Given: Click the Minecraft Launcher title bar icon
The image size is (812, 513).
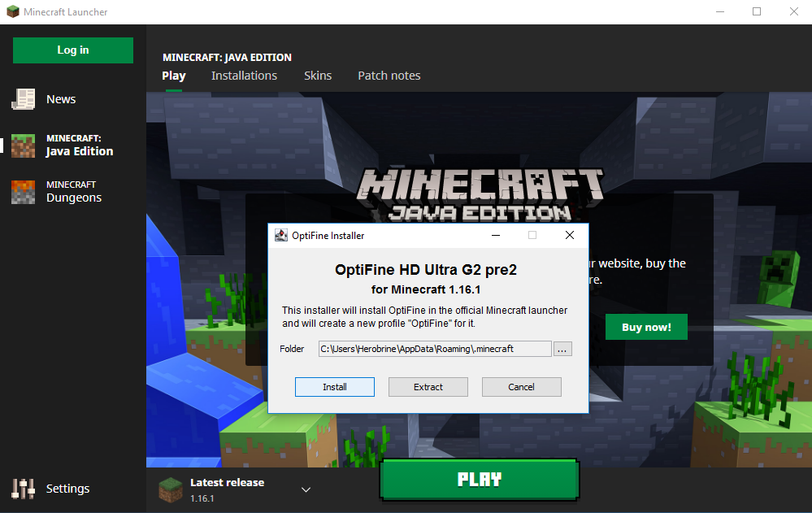Looking at the screenshot, I should [x=12, y=11].
